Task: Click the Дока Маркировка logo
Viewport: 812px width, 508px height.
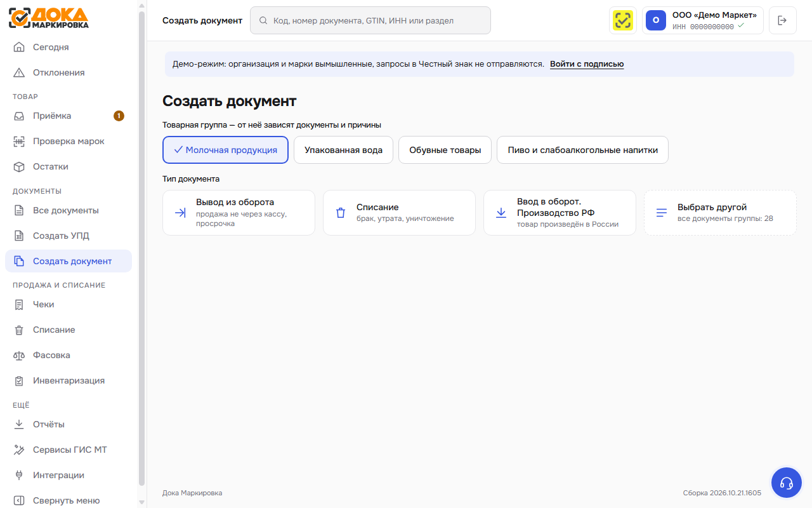Action: pyautogui.click(x=49, y=18)
